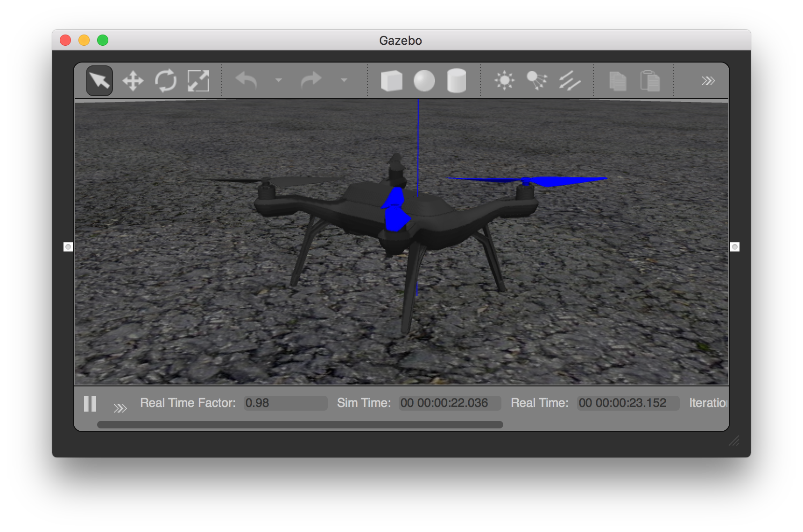Open the redo history dropdown arrow
803x532 pixels.
344,80
